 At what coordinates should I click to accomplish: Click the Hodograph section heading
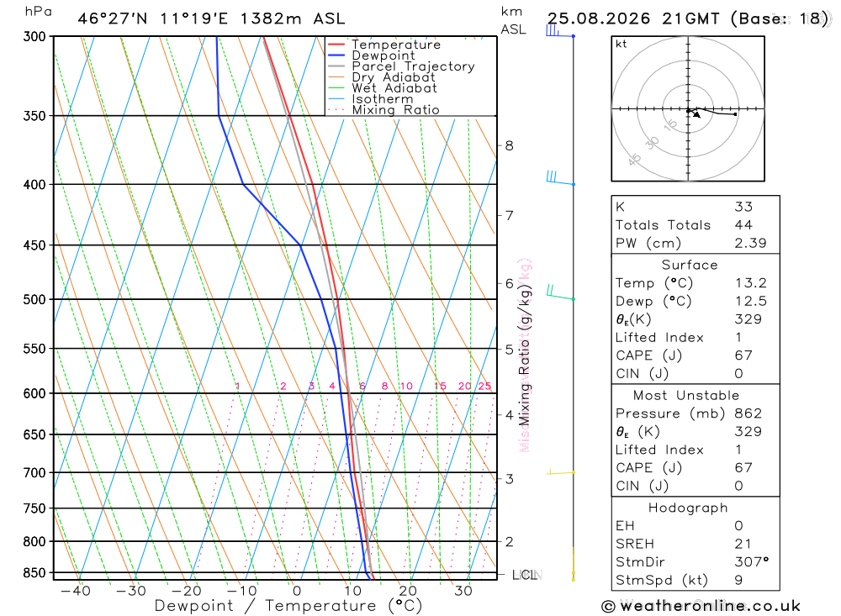point(688,508)
